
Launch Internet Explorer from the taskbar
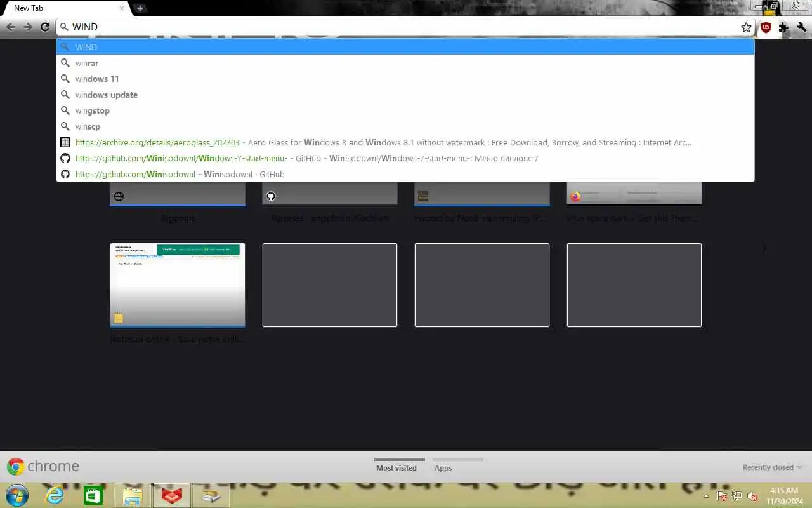[55, 495]
